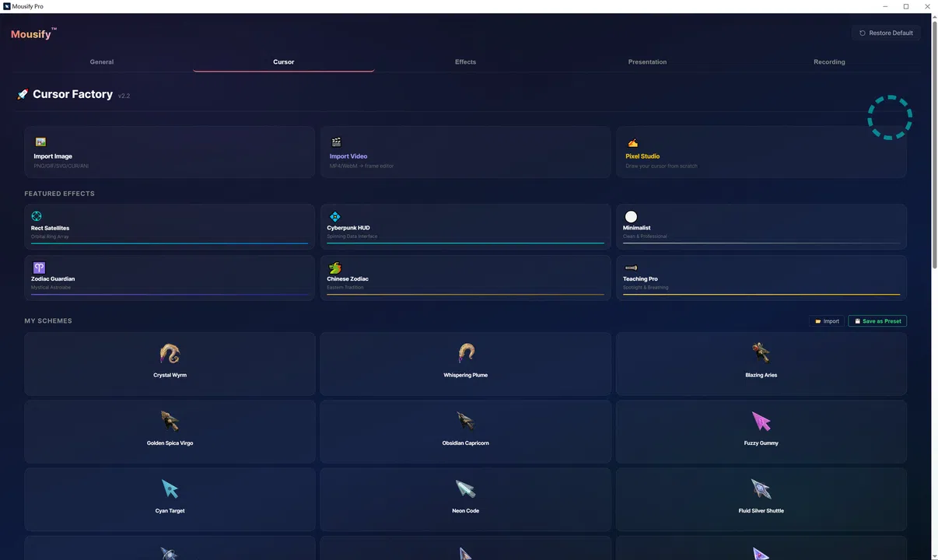
Task: Open the Pixel Studio card
Action: 761,152
